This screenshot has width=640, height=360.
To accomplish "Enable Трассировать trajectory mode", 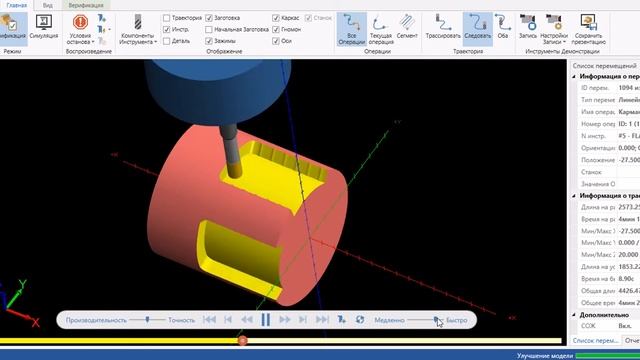I will (443, 27).
